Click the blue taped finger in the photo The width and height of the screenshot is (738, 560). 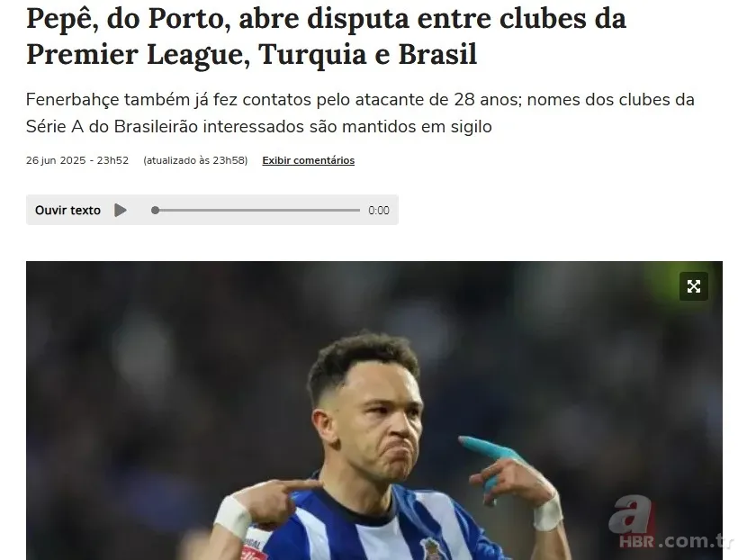(490, 448)
